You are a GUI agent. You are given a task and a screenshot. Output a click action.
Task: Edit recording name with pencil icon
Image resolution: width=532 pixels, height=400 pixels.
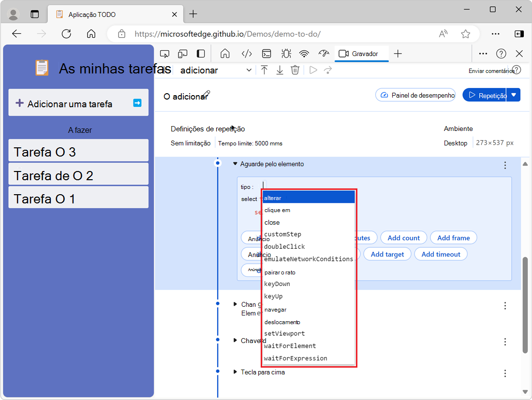[207, 93]
